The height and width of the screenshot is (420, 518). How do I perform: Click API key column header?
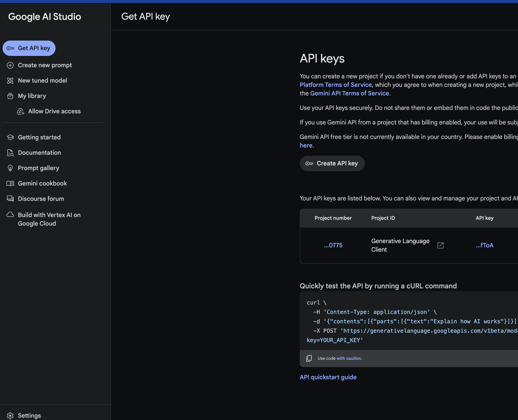click(x=485, y=218)
